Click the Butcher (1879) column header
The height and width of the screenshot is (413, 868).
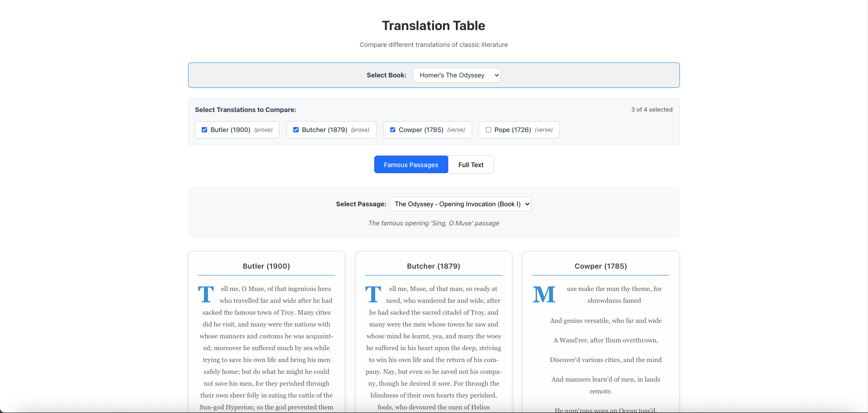433,266
